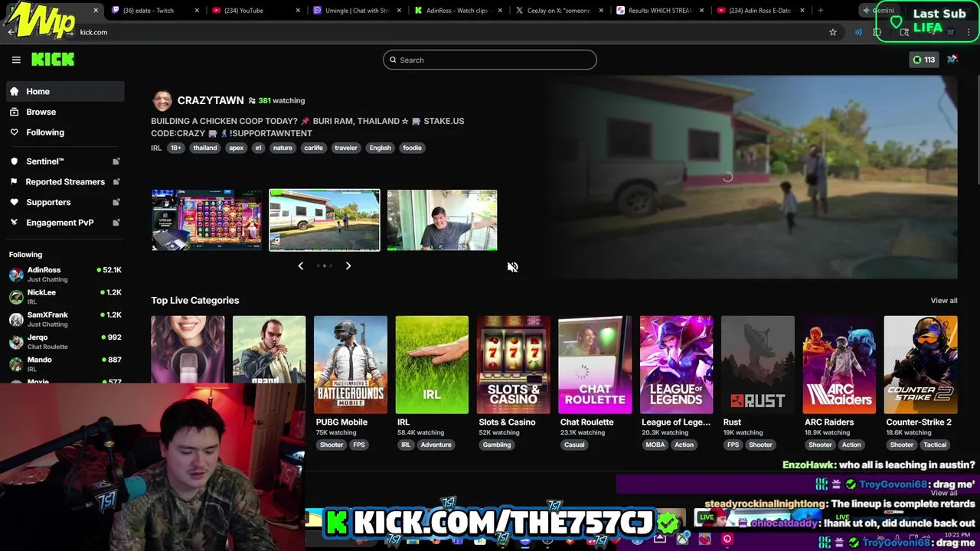Bookmark this page with star icon
This screenshot has height=551, width=980.
point(833,32)
